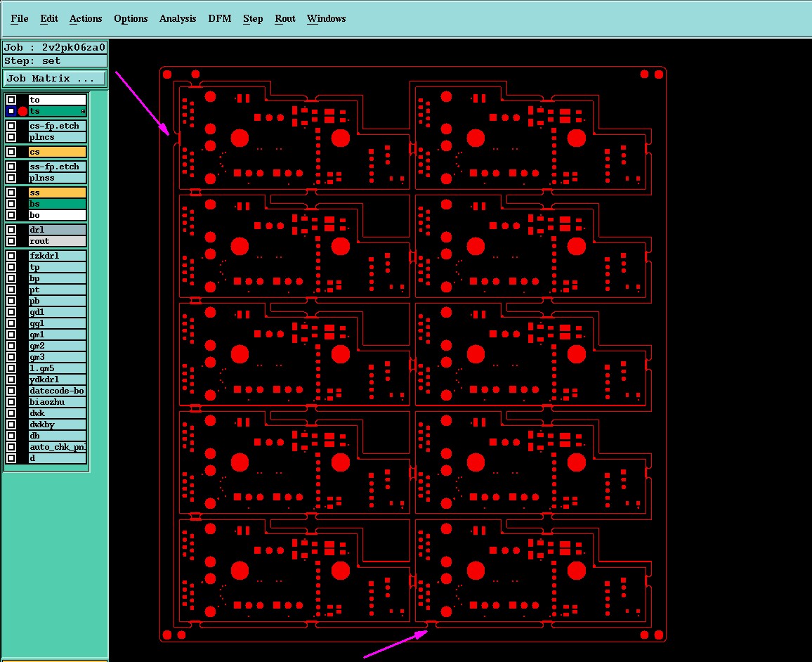812x662 pixels.
Task: Toggle checkbox for datecode-bo layer
Action: (x=11, y=391)
